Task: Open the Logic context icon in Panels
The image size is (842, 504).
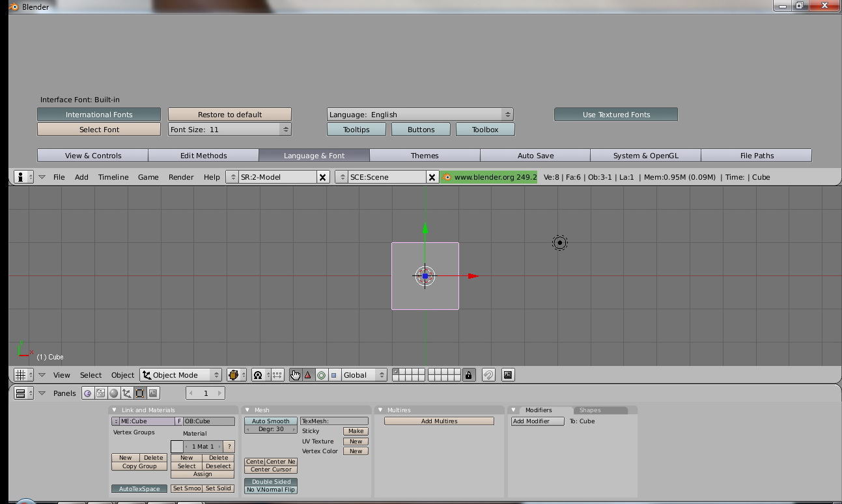Action: tap(88, 393)
